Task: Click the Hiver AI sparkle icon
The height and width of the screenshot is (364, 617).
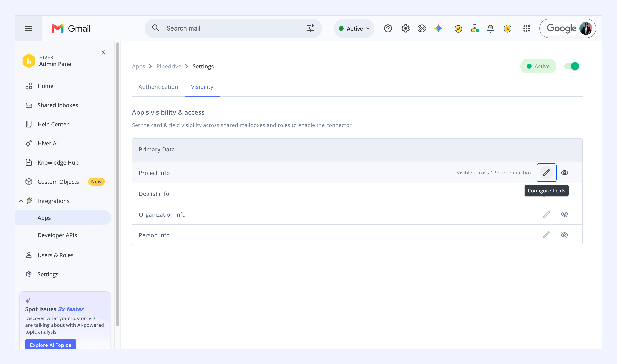Action: tap(29, 143)
